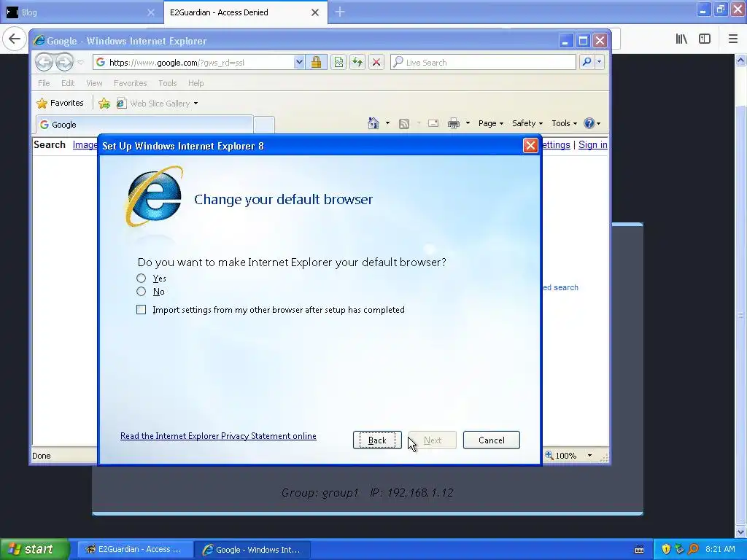Close the E2Guardian - Access Denied tab
This screenshot has height=560, width=747.
click(315, 12)
